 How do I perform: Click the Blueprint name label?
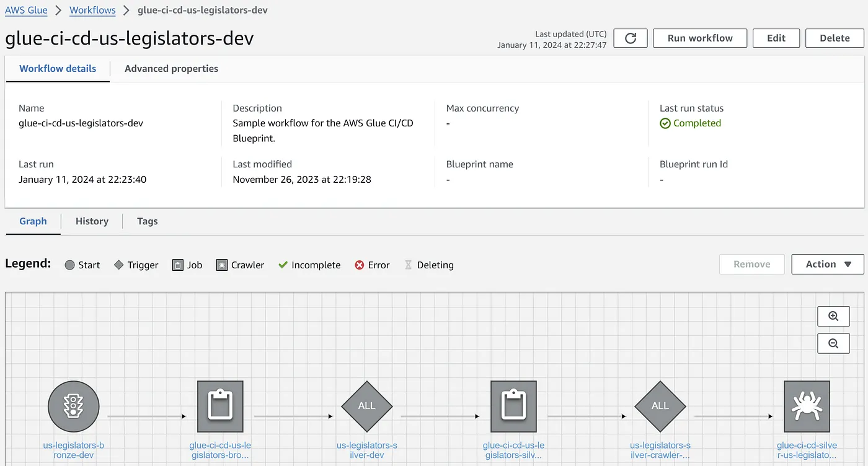pyautogui.click(x=480, y=165)
